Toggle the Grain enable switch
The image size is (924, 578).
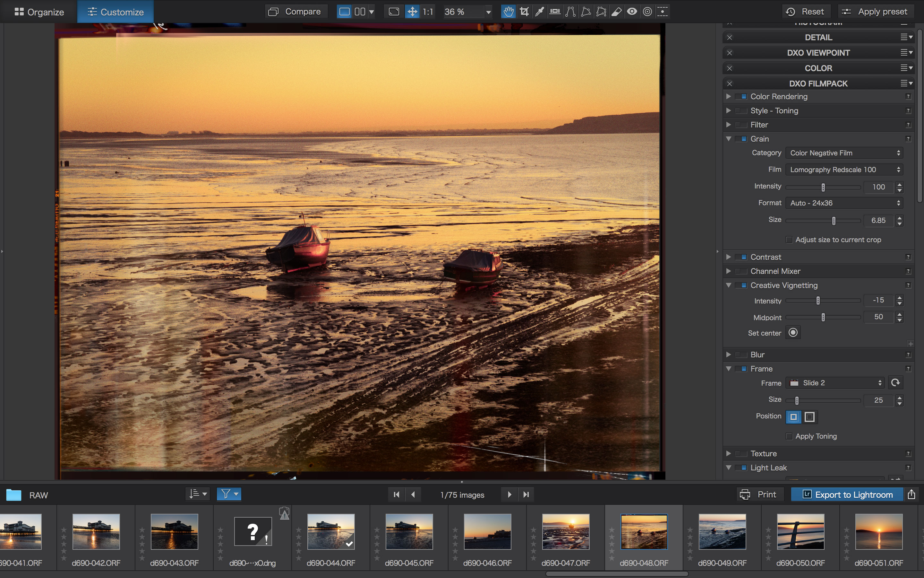click(741, 139)
